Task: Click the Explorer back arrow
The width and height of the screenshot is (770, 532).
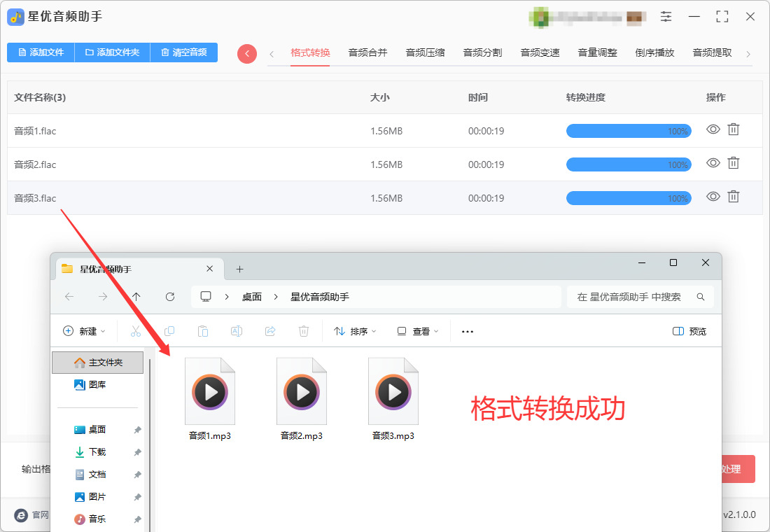Action: point(69,297)
